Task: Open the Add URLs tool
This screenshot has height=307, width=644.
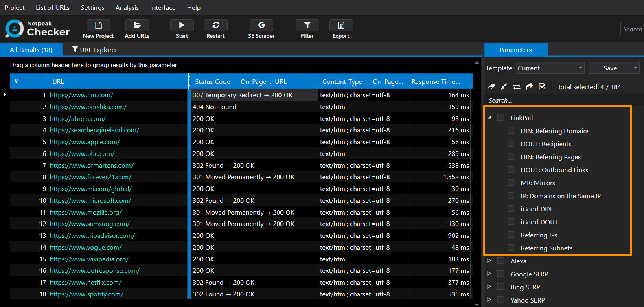Action: click(137, 29)
